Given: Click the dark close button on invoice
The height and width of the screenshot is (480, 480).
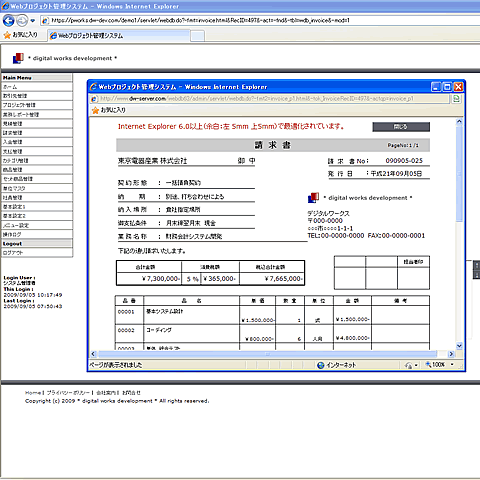Looking at the screenshot, I should click(x=401, y=127).
